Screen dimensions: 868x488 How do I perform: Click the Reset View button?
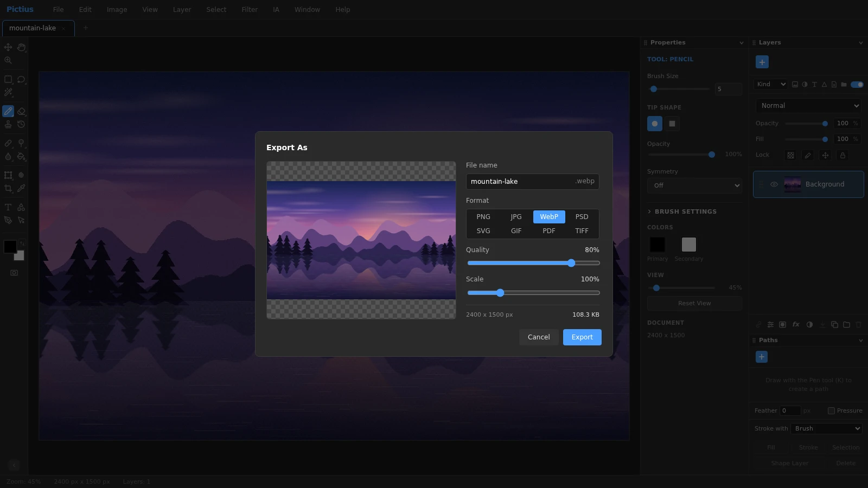pyautogui.click(x=694, y=303)
